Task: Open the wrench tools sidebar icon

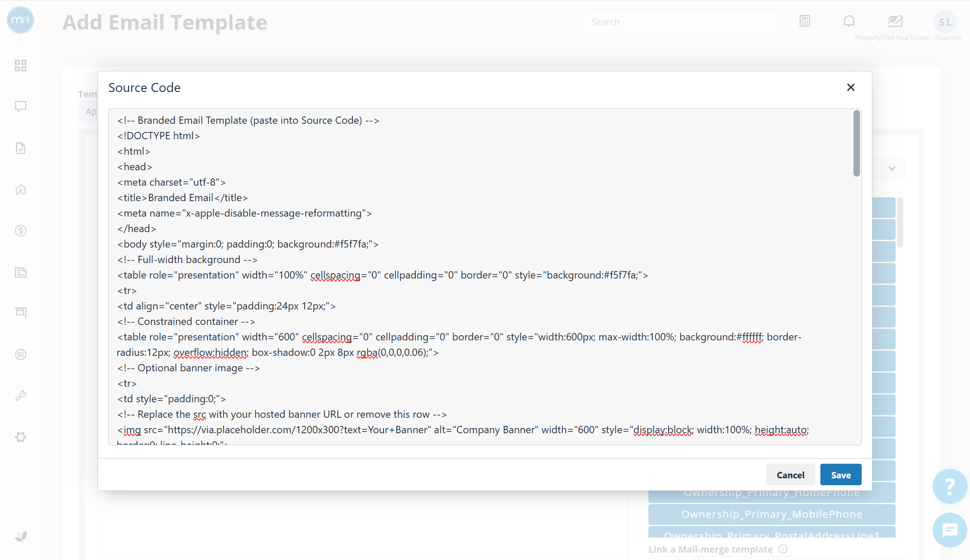Action: [x=21, y=395]
